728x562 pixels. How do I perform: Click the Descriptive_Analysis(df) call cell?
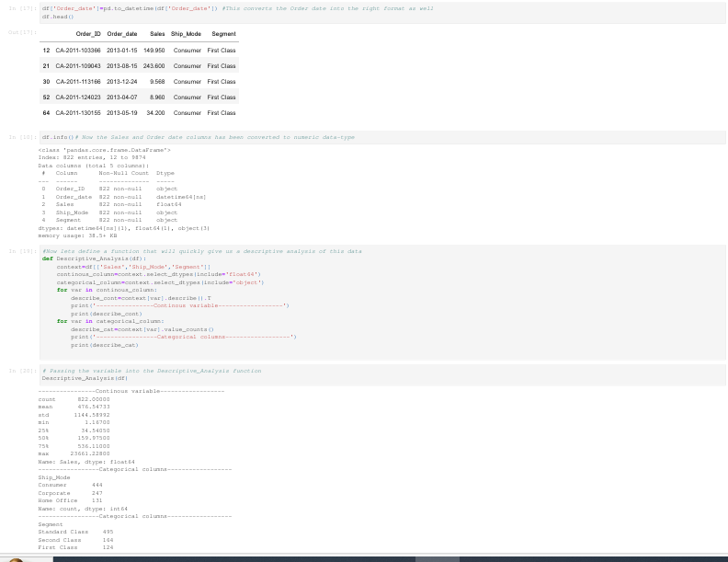382,375
